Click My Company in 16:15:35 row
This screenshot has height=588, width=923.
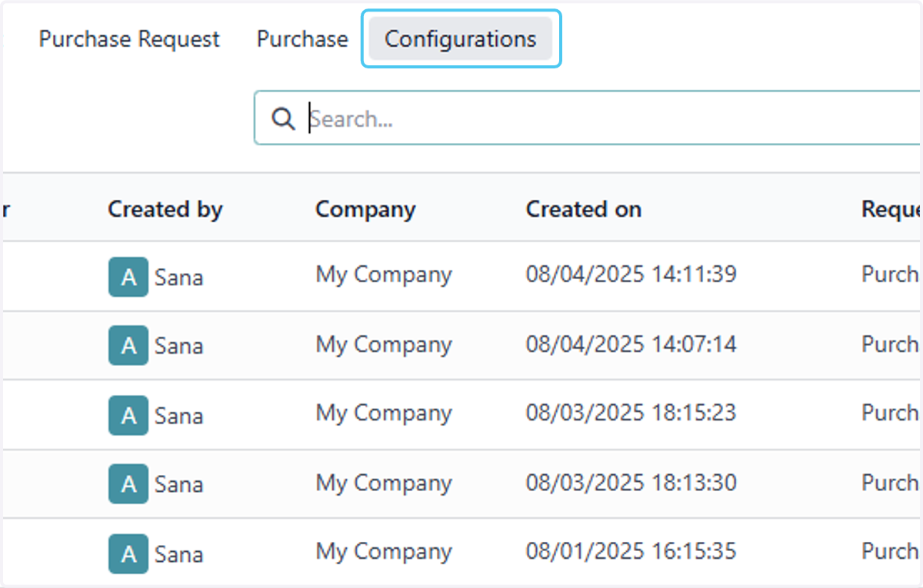[x=384, y=552]
